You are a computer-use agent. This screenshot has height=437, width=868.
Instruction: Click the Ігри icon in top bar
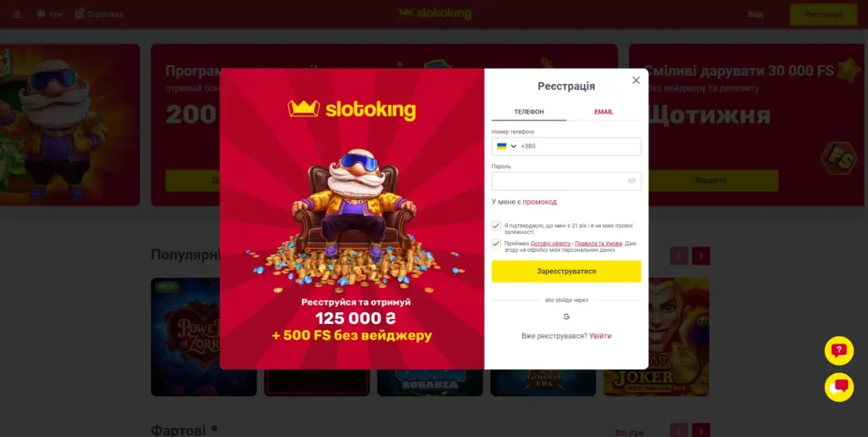[x=41, y=14]
